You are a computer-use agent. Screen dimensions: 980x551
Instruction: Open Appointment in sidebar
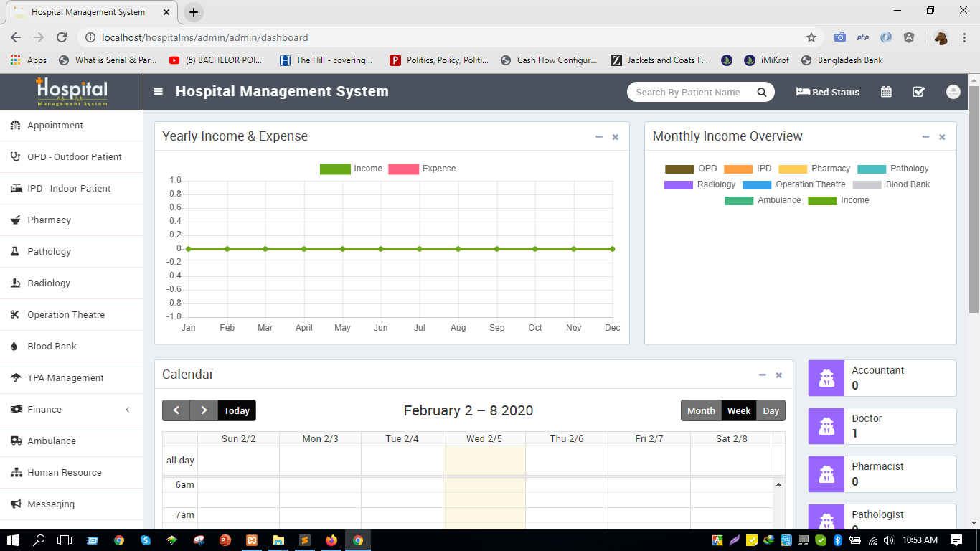tap(72, 126)
